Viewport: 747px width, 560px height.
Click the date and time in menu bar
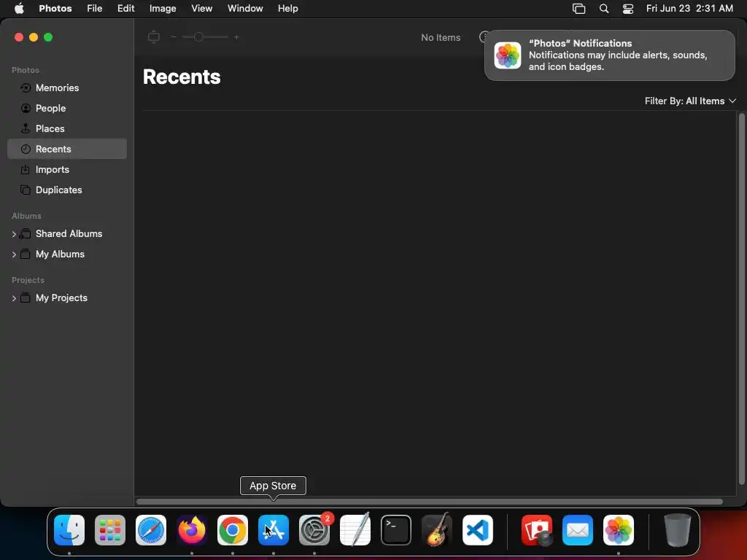point(689,9)
